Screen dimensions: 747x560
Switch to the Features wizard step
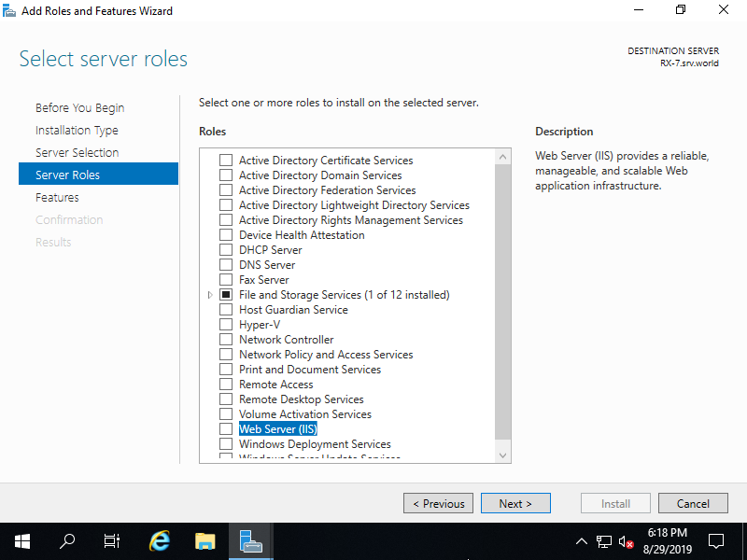point(57,197)
